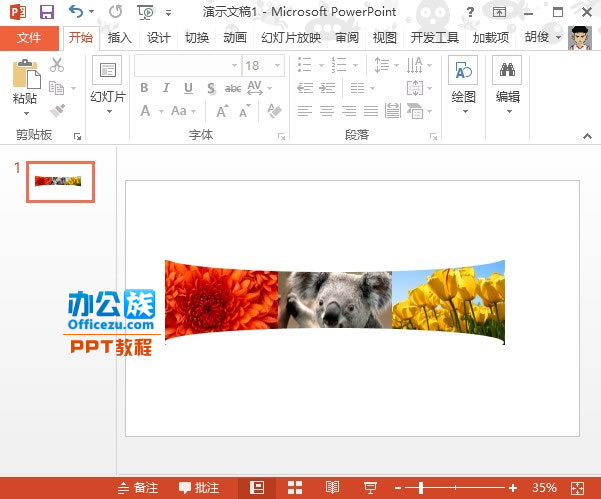The image size is (601, 499).
Task: Click the Editing (编辑) binoculars icon
Action: pyautogui.click(x=507, y=71)
